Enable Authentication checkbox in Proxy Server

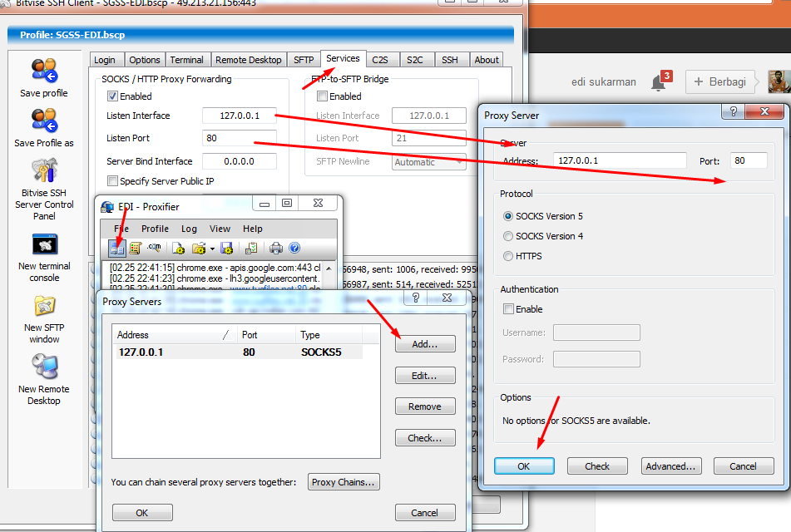tap(508, 309)
